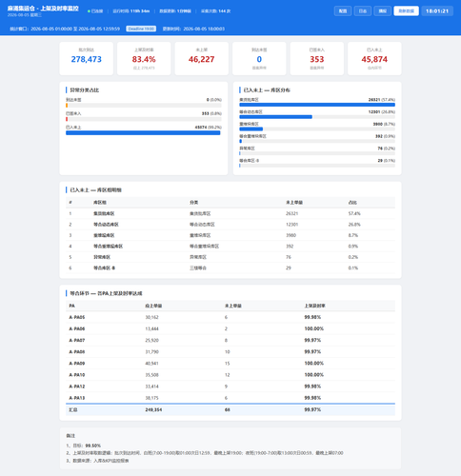The height and width of the screenshot is (476, 461).
Task: Select the 35,508 cell in A-PA10 row
Action: point(151,375)
